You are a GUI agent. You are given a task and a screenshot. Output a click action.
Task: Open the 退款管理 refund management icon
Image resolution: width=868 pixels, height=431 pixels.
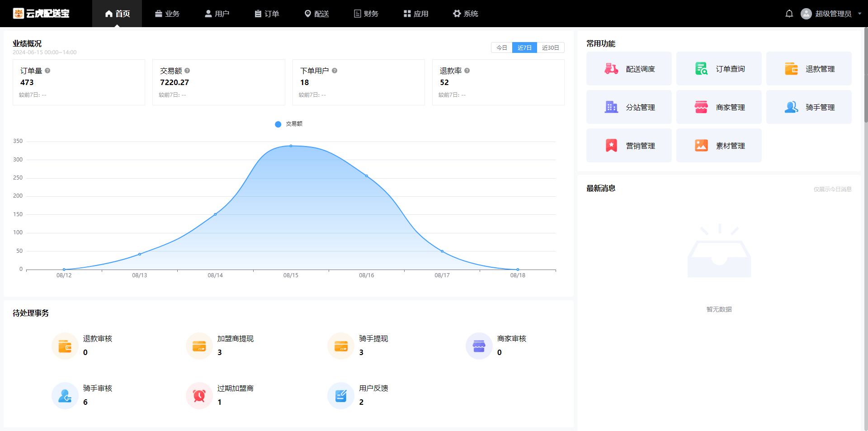click(791, 68)
